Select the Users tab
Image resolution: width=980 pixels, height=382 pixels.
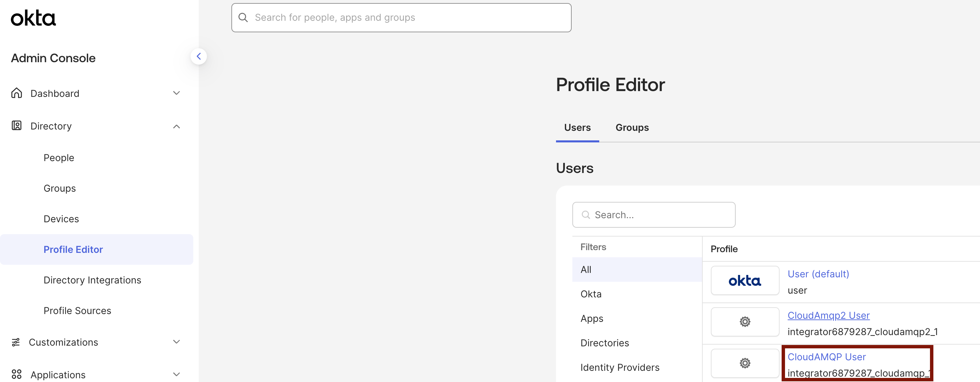pos(577,128)
